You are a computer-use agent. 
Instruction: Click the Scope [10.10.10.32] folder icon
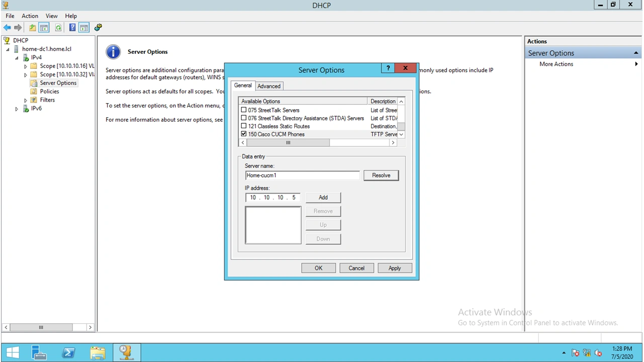click(x=34, y=74)
